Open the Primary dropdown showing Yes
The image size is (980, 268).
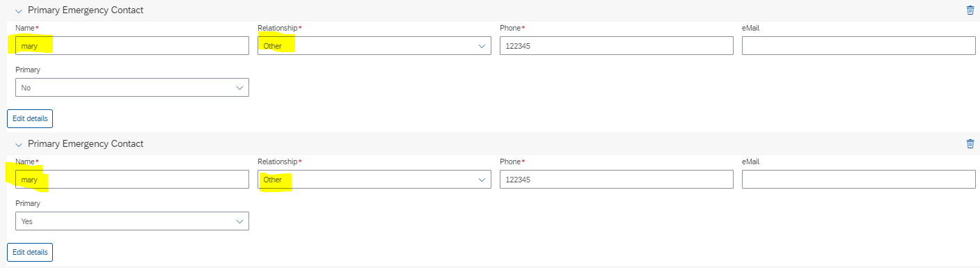pyautogui.click(x=132, y=221)
